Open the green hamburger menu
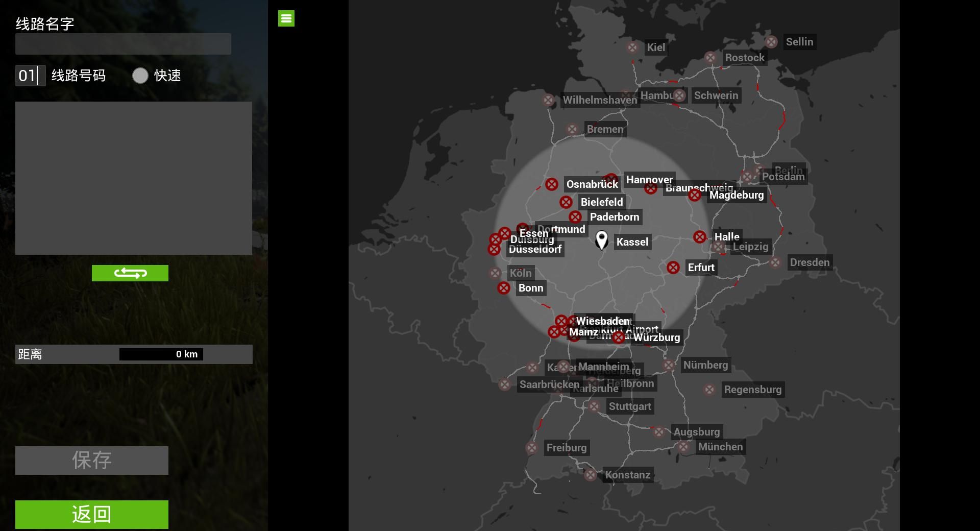The width and height of the screenshot is (980, 531). (x=286, y=19)
